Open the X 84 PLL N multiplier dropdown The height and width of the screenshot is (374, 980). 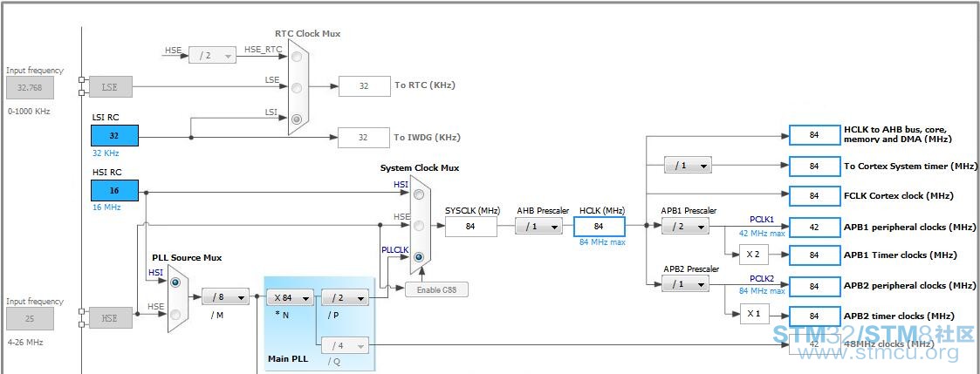coord(290,298)
